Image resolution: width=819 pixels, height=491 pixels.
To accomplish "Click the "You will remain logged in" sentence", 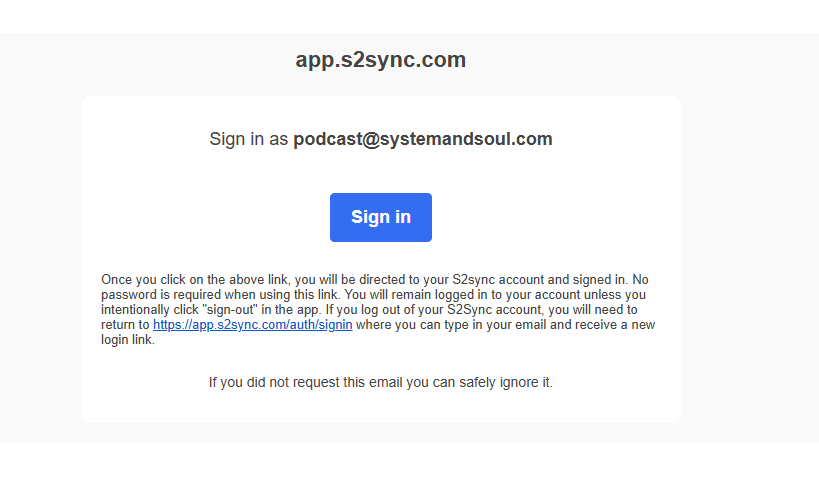I will click(x=400, y=295).
